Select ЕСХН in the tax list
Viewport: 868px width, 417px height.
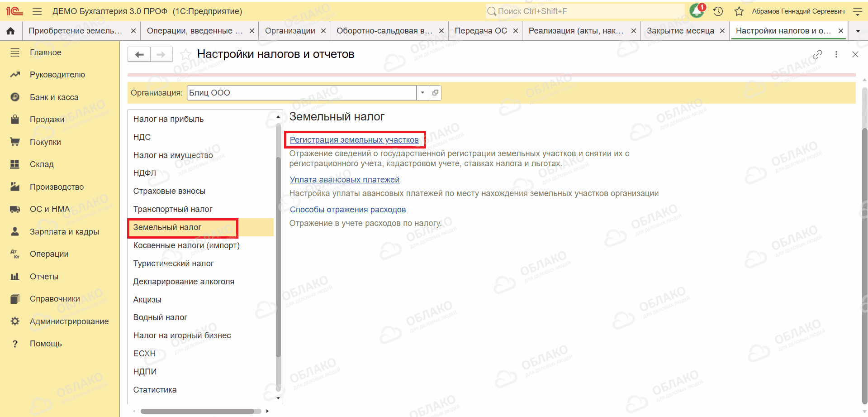click(x=201, y=354)
